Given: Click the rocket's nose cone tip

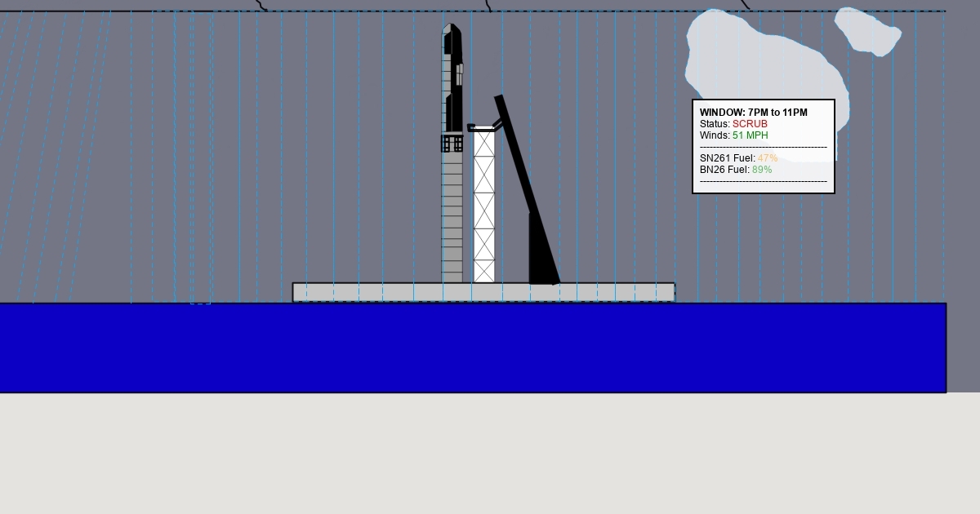Looking at the screenshot, I should pos(452,27).
